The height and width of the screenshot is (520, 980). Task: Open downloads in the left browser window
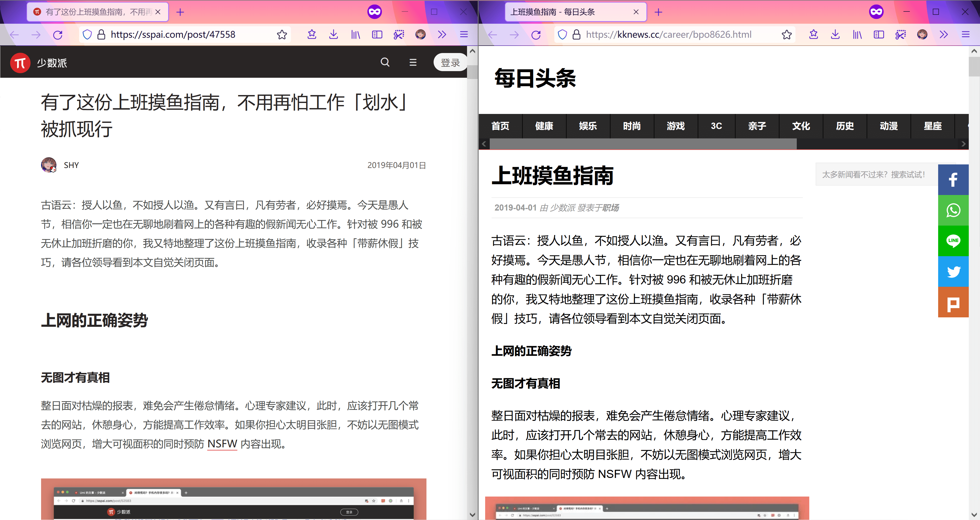(333, 35)
